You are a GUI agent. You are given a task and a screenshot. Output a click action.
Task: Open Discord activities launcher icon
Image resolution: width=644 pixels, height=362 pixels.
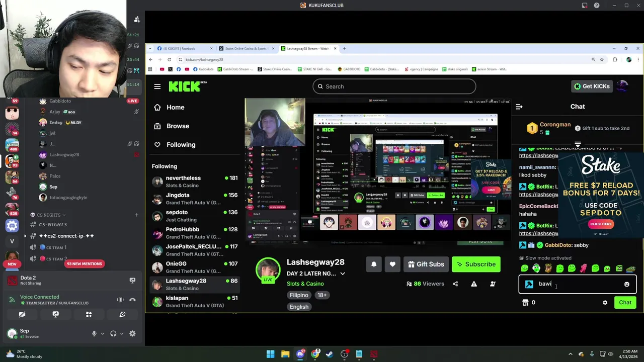(89, 314)
